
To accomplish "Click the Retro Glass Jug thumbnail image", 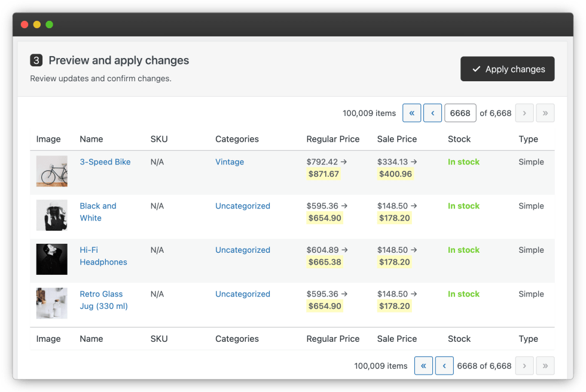I will (x=52, y=304).
